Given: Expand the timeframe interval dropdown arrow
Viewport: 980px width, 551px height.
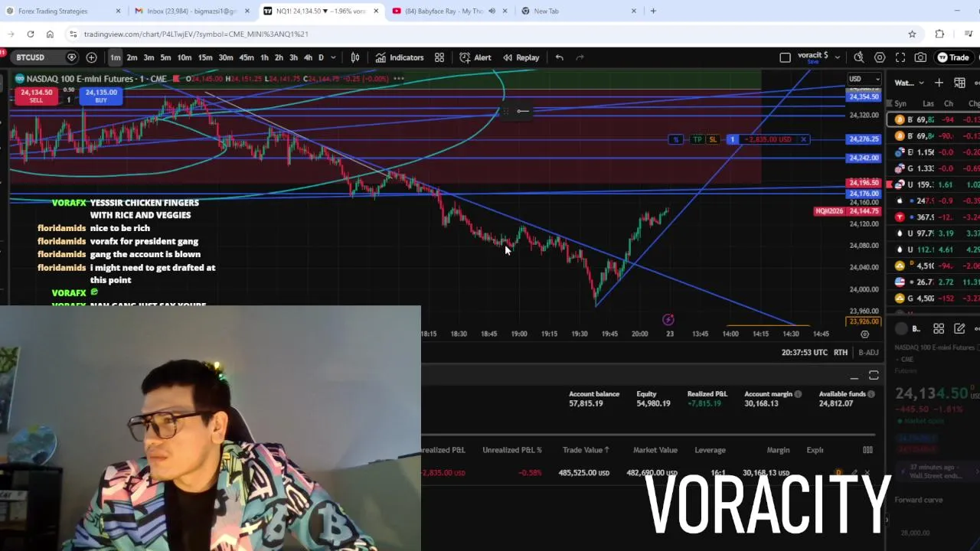Looking at the screenshot, I should coord(332,57).
